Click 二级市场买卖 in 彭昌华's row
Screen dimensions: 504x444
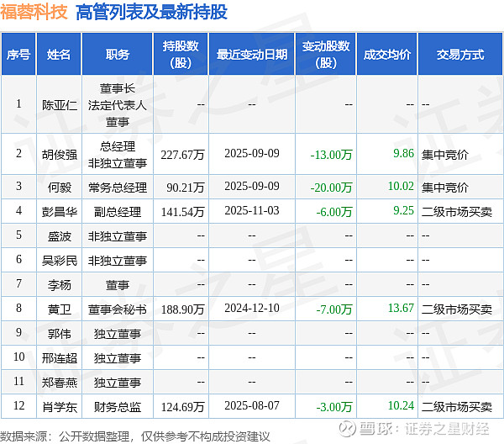pos(457,212)
